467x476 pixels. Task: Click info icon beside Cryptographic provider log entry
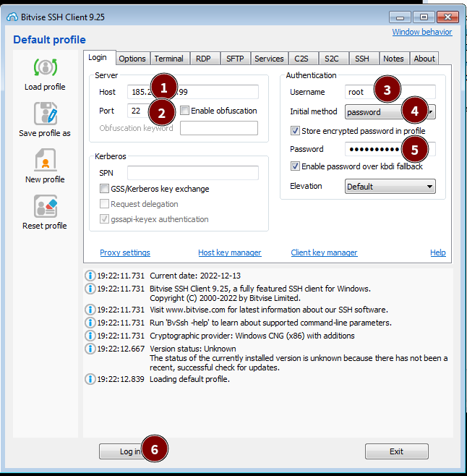[90, 336]
